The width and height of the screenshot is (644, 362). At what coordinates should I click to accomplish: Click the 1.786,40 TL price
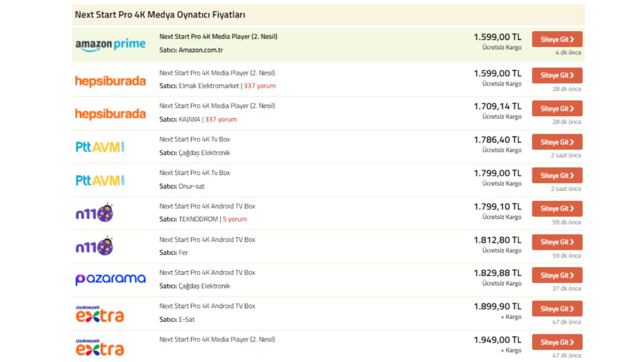click(x=497, y=140)
